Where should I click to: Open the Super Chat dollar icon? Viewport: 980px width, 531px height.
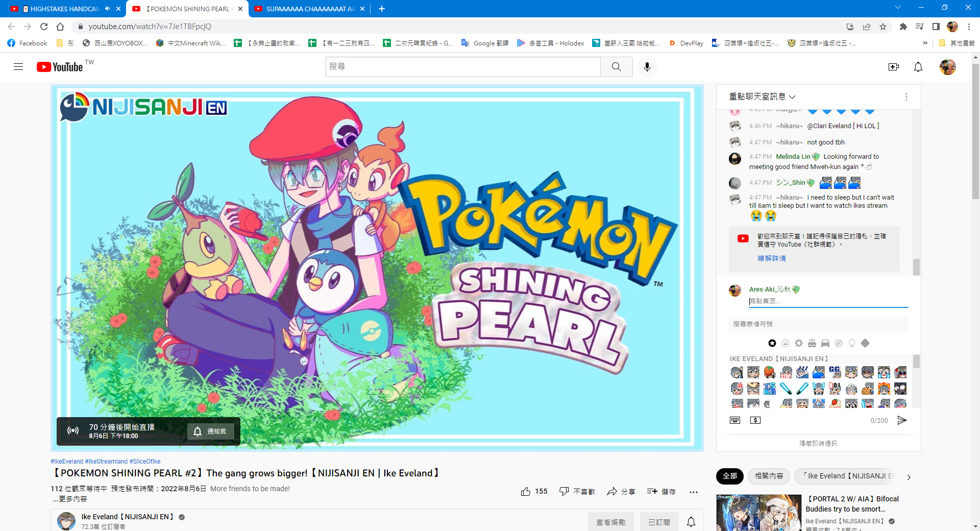755,420
